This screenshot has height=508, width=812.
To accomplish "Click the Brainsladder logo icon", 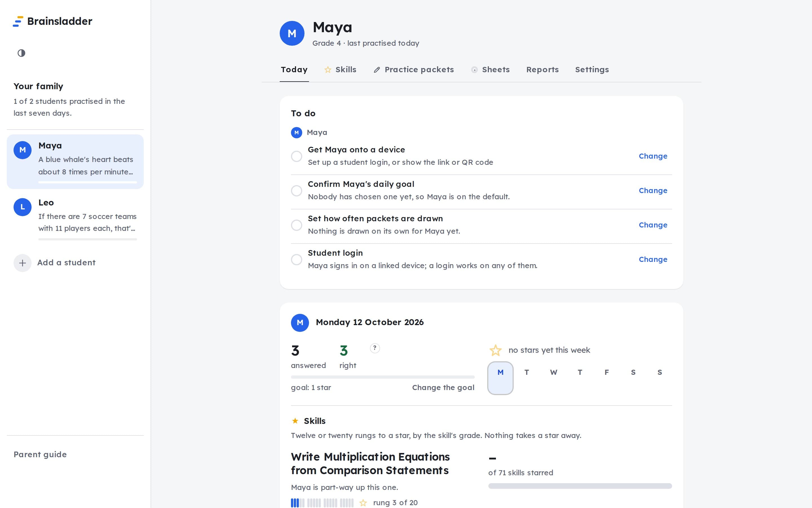I will point(18,21).
